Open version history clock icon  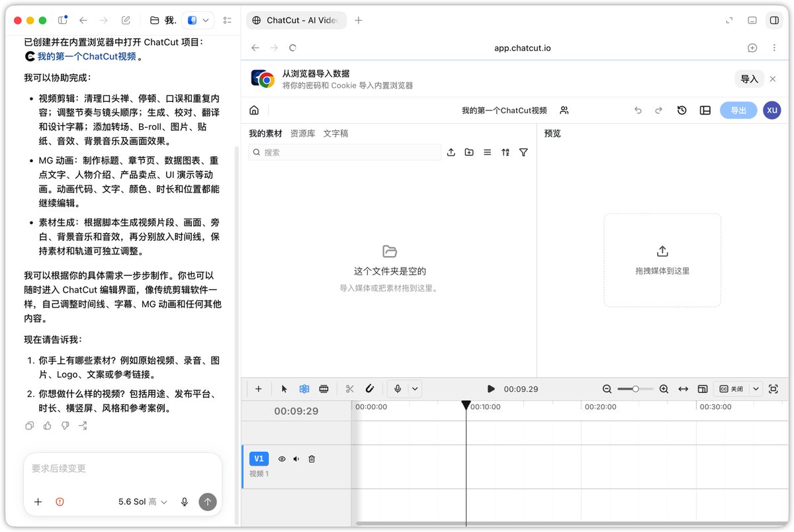point(682,111)
